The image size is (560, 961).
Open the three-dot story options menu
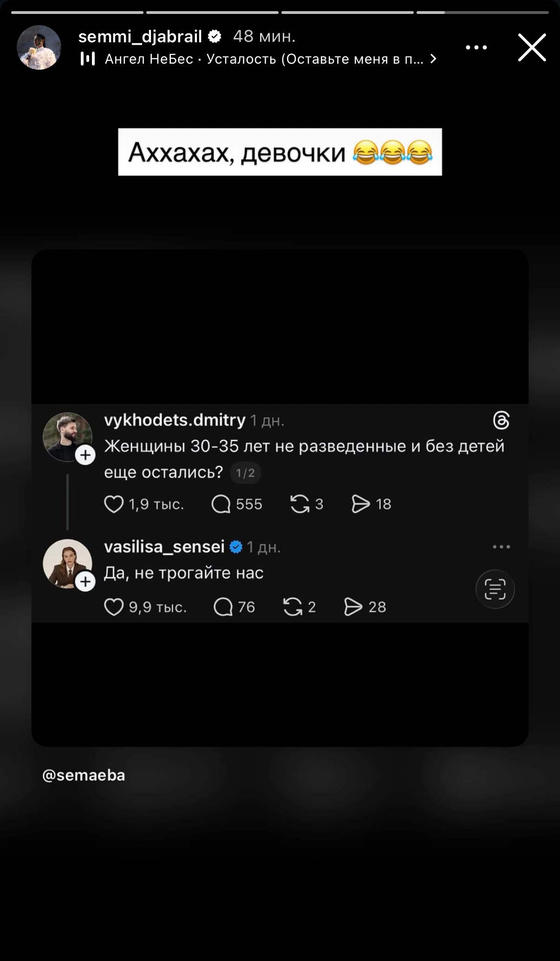point(476,47)
